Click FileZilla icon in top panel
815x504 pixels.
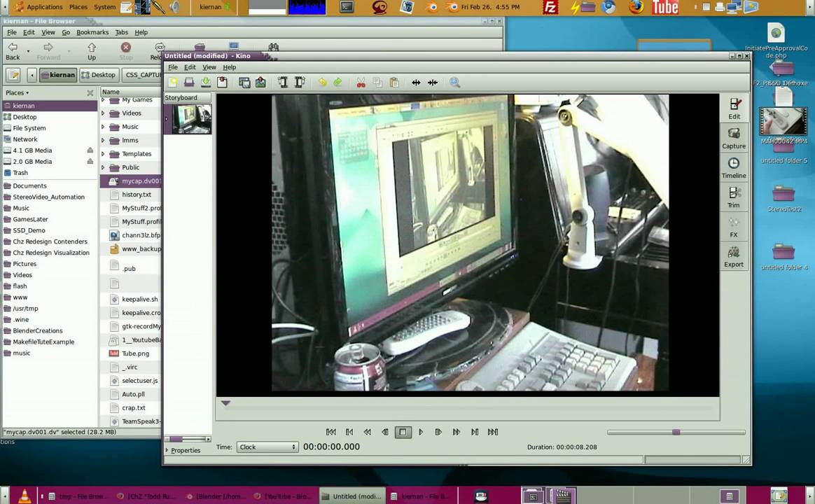[550, 7]
